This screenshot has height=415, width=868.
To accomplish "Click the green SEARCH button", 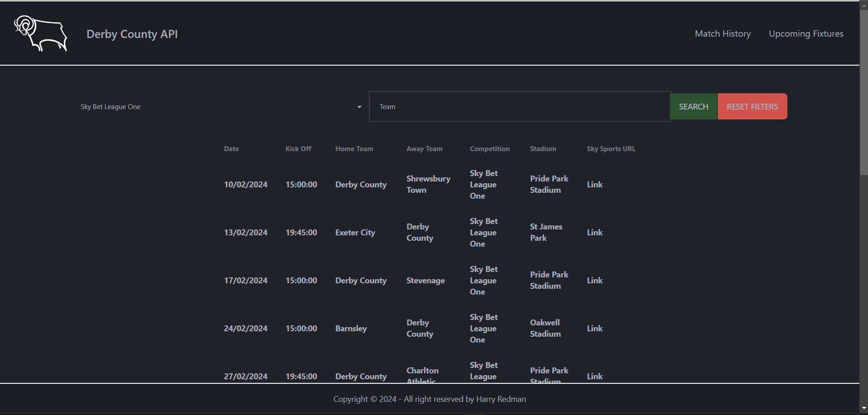I will [x=693, y=106].
